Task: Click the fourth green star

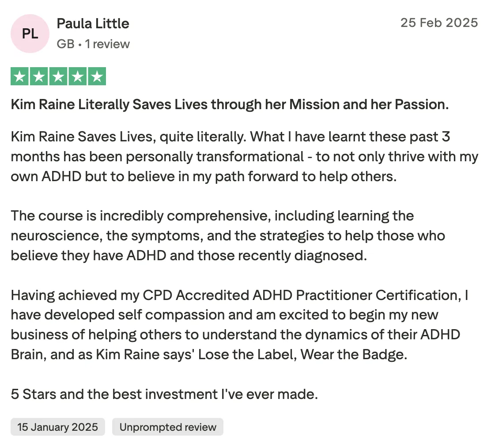Action: coord(78,76)
